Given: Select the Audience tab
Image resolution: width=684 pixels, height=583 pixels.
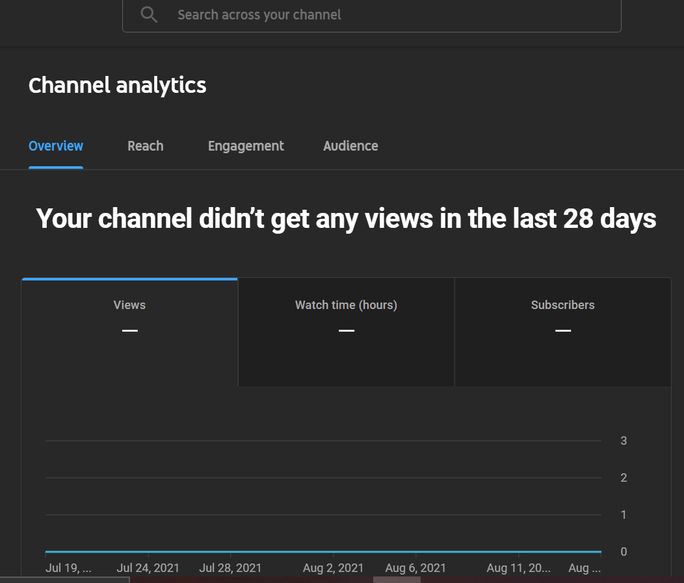Looking at the screenshot, I should [x=350, y=146].
